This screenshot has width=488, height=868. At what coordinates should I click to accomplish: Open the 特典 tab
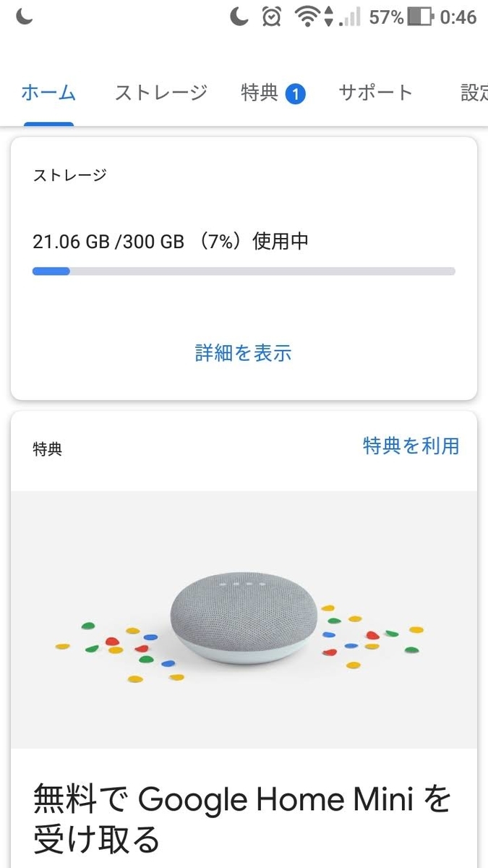point(260,92)
